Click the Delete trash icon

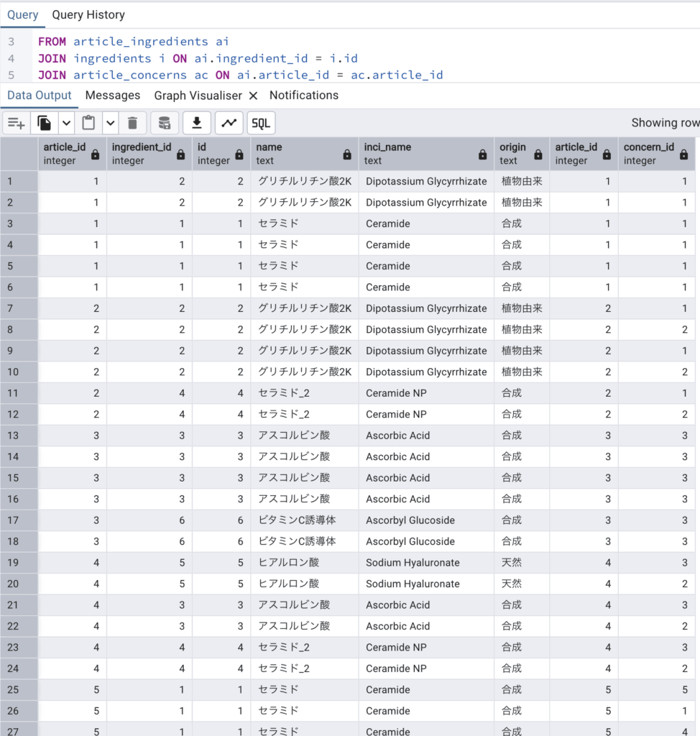coord(132,123)
